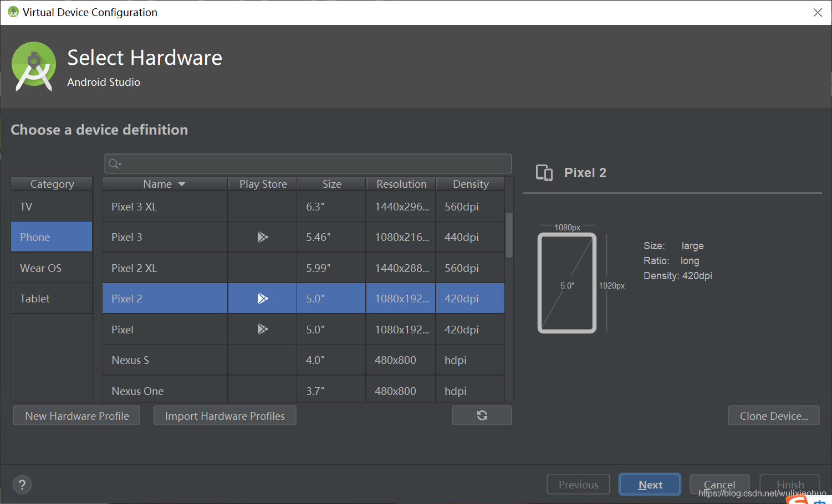Screen dimensions: 832x504
Task: Click Import Hardware Profiles button
Action: pyautogui.click(x=224, y=416)
